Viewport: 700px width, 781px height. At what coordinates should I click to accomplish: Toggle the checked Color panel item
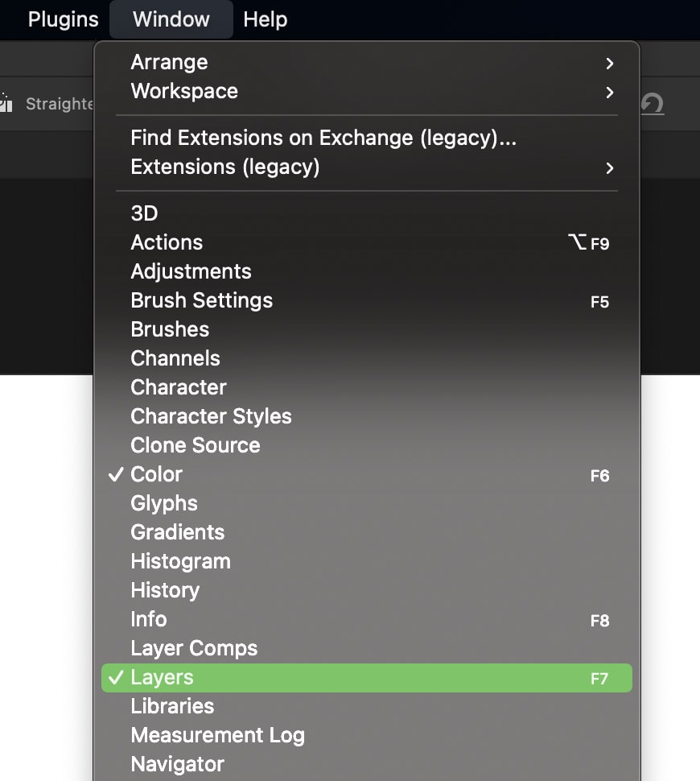tap(367, 475)
